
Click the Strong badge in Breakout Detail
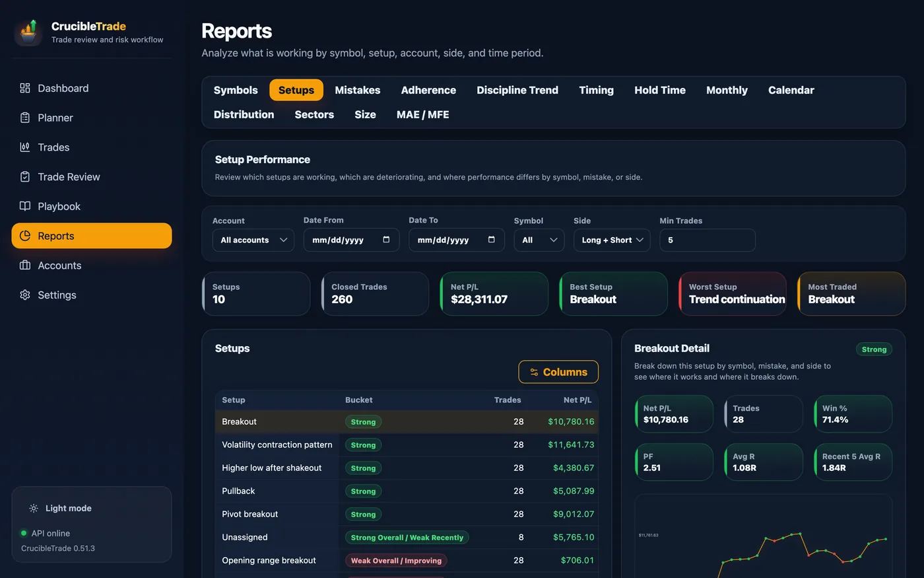click(874, 349)
